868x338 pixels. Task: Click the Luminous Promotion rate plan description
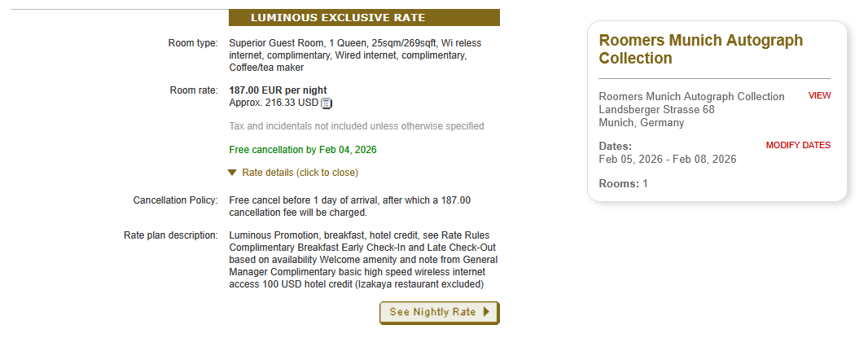tap(363, 260)
